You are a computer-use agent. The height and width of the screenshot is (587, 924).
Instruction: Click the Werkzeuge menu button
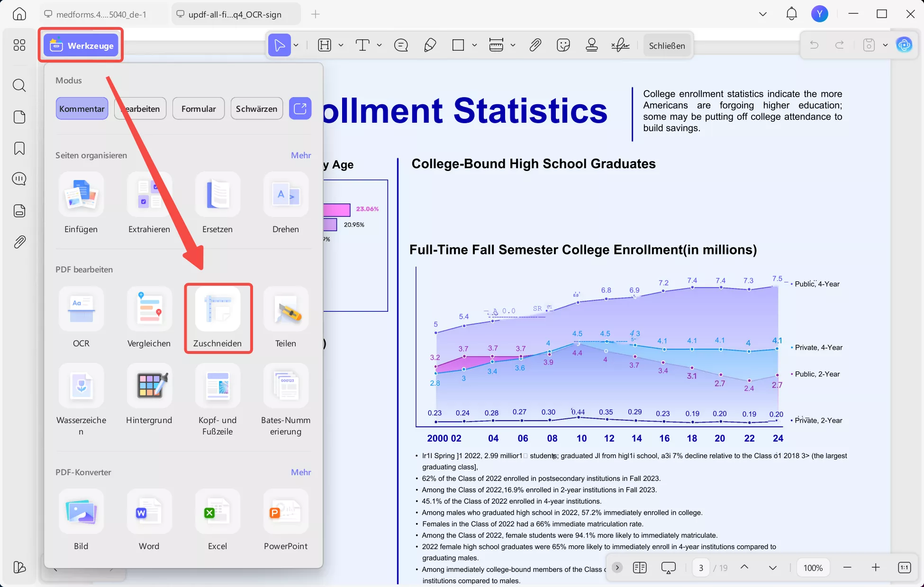(81, 45)
